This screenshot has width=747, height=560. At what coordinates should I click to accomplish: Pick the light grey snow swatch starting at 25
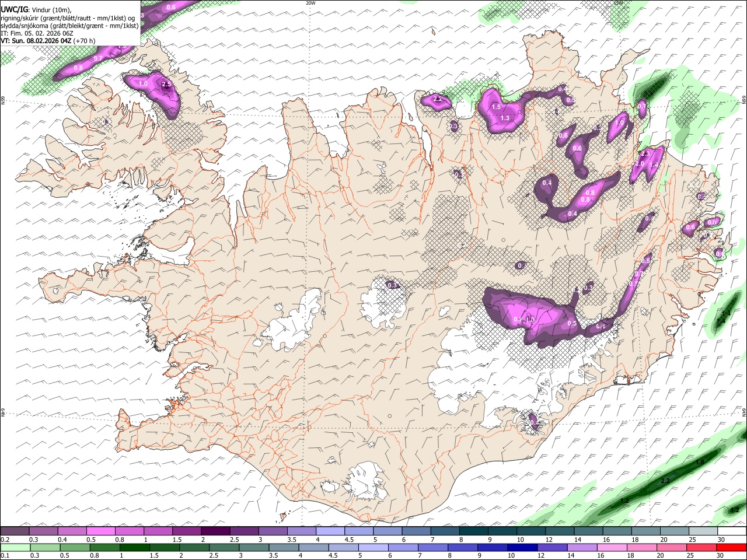703,531
